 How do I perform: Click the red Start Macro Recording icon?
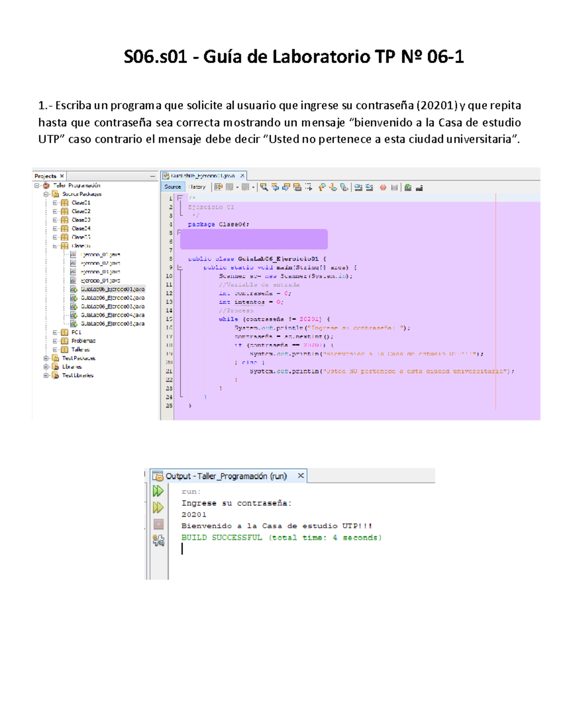click(383, 188)
